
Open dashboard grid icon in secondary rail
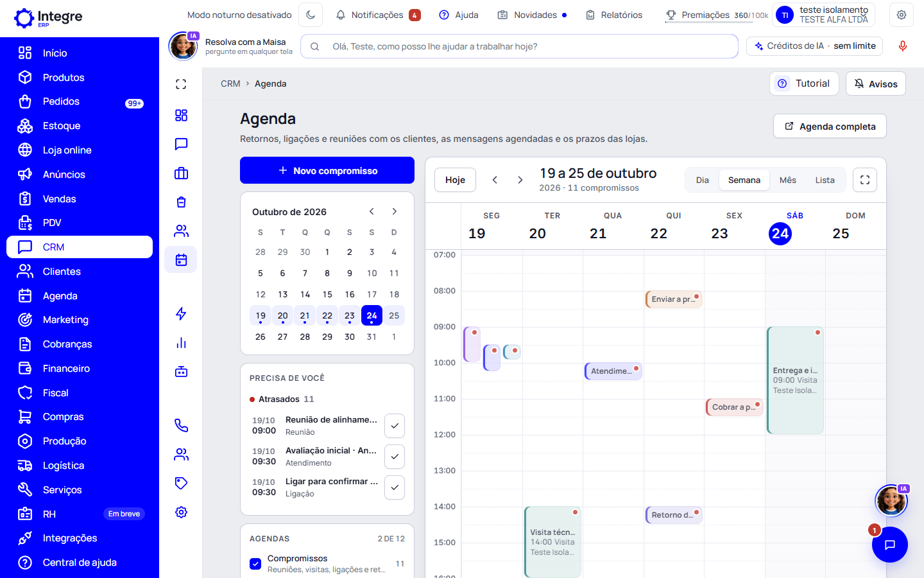click(x=181, y=115)
